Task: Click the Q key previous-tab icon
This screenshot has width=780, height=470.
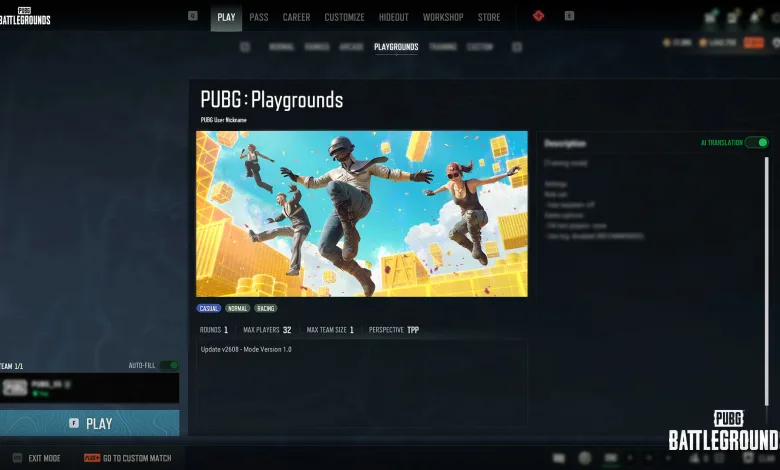Action: [x=193, y=16]
